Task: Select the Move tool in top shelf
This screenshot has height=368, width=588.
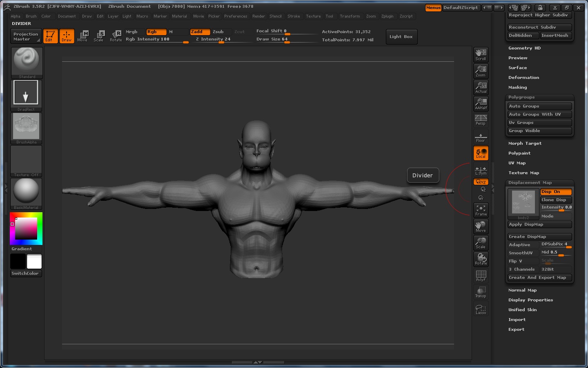Action: coord(82,36)
